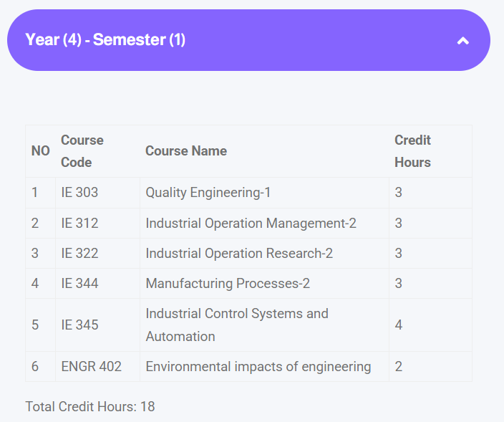504x422 pixels.
Task: Click the Total Credit Hours: 18 text
Action: 89,407
